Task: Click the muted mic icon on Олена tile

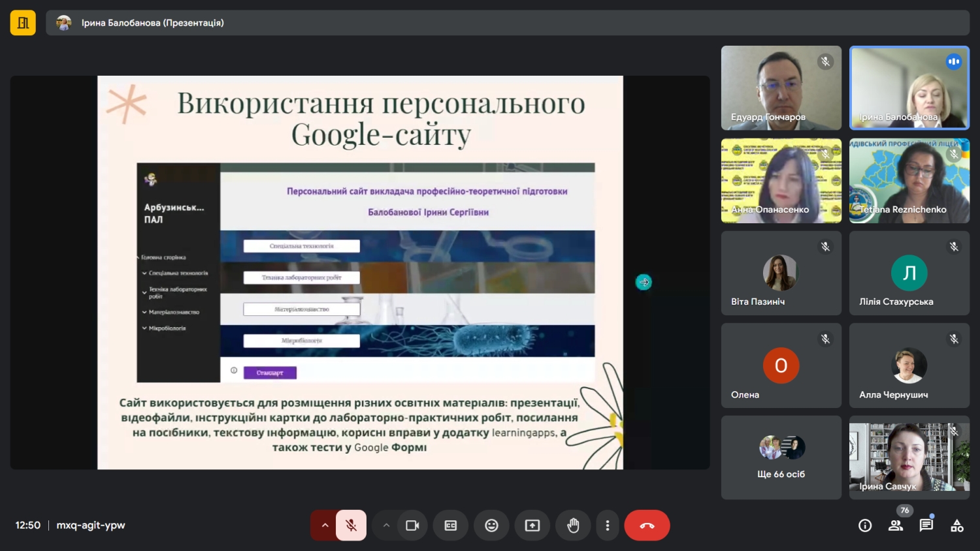Action: tap(826, 339)
